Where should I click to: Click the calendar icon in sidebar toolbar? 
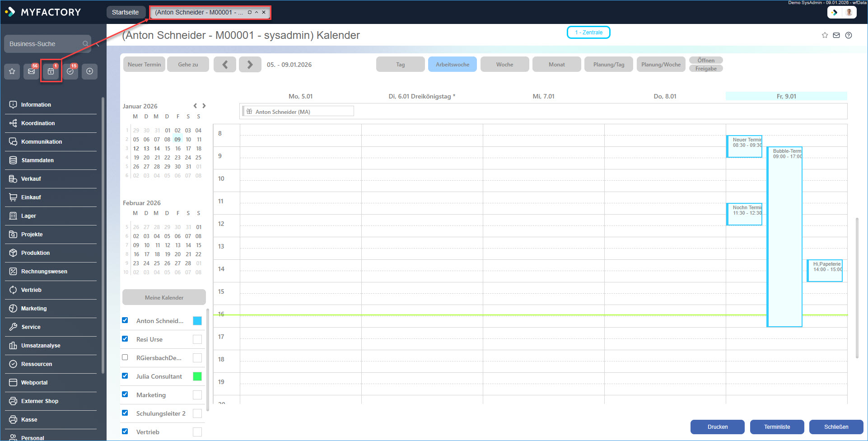[x=51, y=71]
